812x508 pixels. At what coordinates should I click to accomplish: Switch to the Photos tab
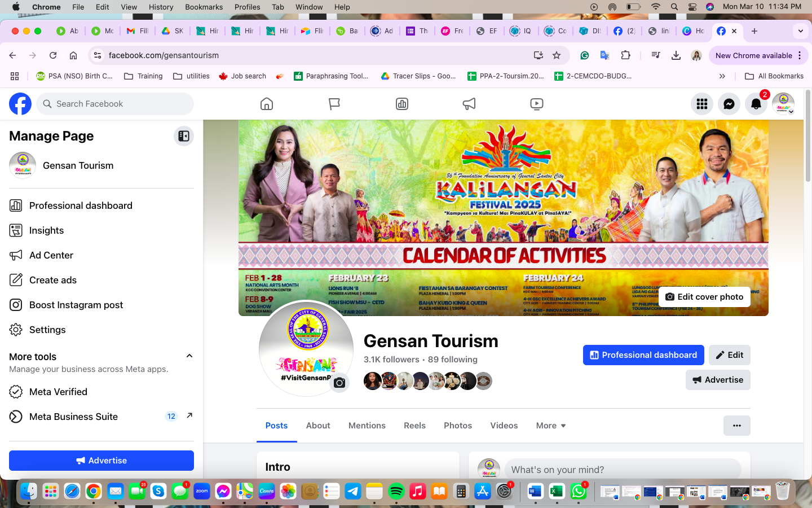coord(458,426)
